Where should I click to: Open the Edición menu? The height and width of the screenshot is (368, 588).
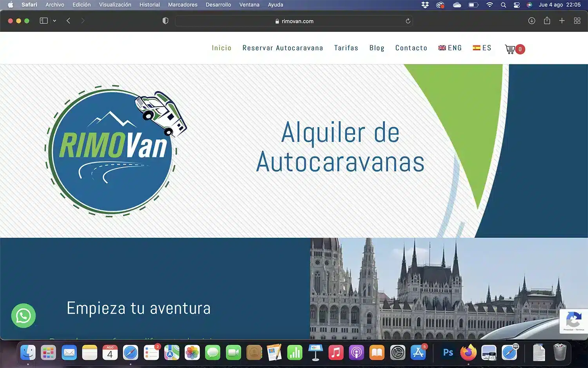click(x=82, y=5)
